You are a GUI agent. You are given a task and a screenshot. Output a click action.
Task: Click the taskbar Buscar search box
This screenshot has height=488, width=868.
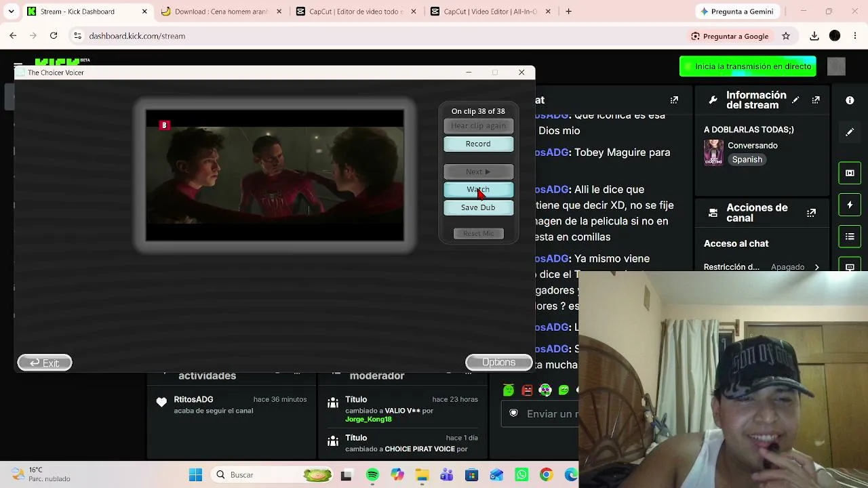tap(271, 475)
